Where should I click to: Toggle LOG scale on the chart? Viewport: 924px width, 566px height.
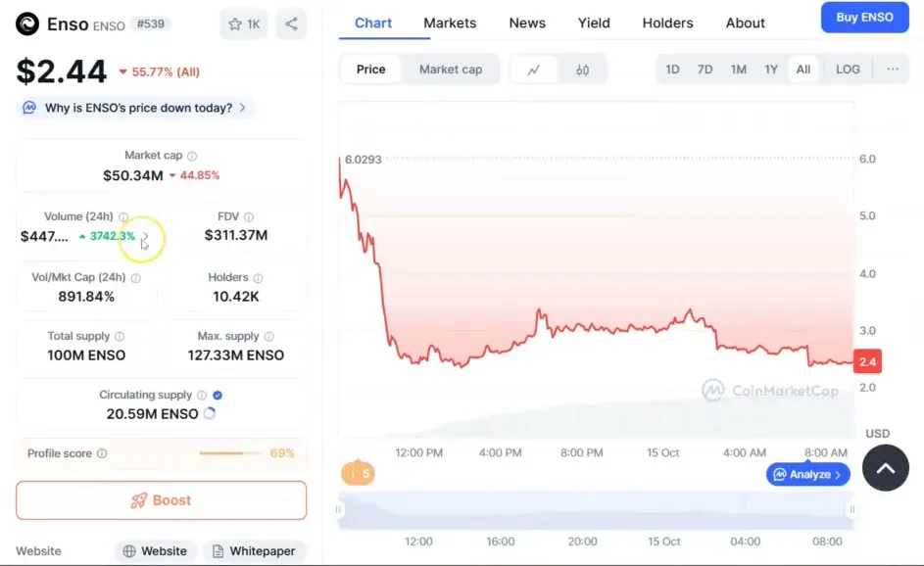[x=848, y=70]
